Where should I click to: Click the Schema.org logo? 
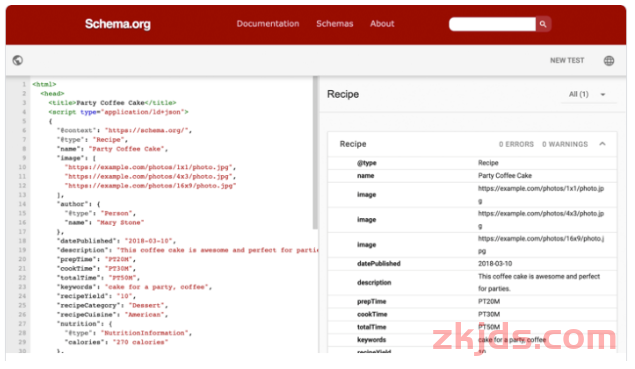118,24
